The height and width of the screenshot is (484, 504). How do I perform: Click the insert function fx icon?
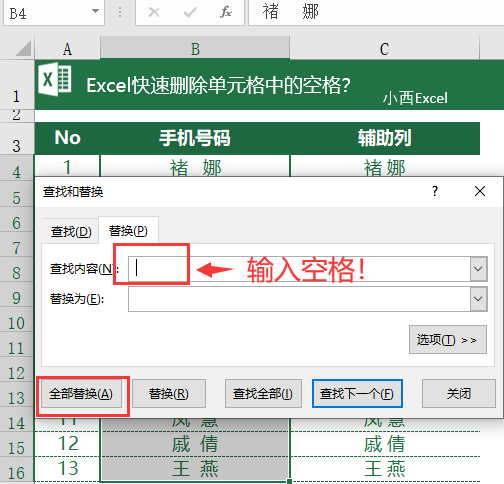(x=226, y=12)
